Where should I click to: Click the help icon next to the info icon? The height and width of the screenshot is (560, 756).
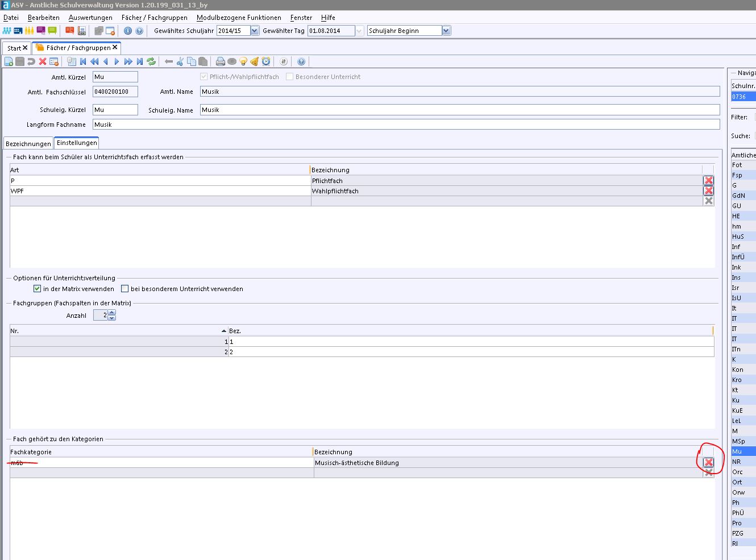click(x=139, y=31)
